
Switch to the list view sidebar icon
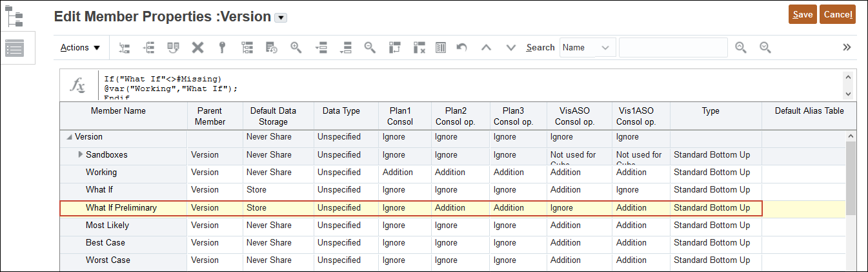tap(14, 48)
